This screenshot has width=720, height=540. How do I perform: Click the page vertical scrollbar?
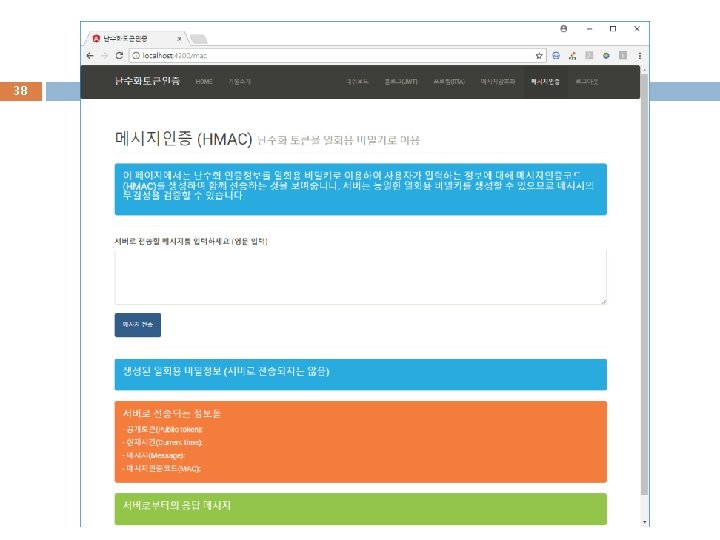pyautogui.click(x=644, y=285)
